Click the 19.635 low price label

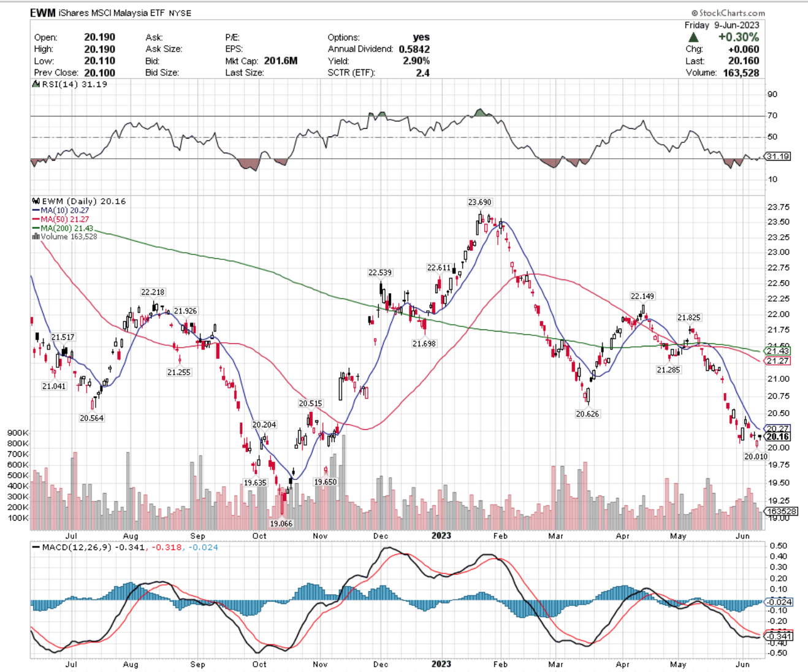click(255, 483)
